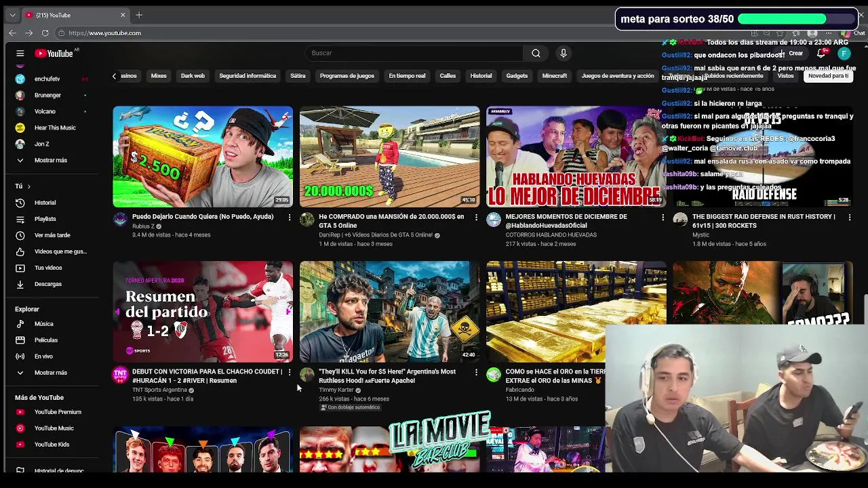This screenshot has width=868, height=488.
Task: Open Brunenger subscription channel
Action: click(x=47, y=96)
